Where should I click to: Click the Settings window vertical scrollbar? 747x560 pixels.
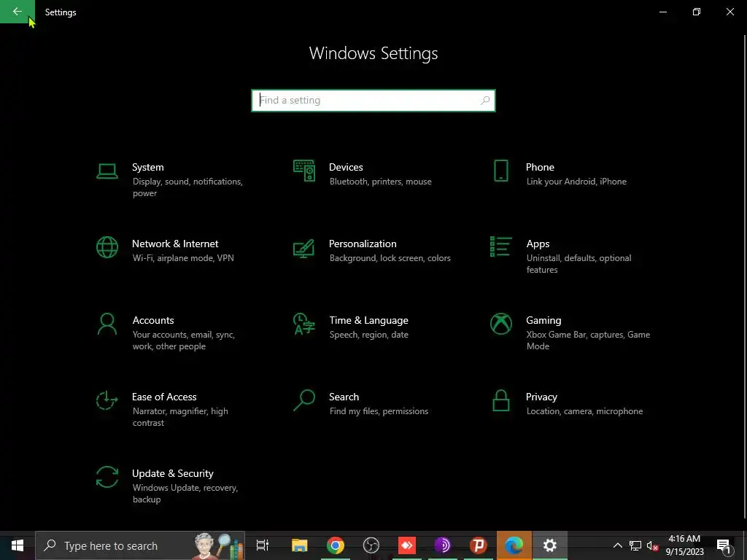(745, 276)
